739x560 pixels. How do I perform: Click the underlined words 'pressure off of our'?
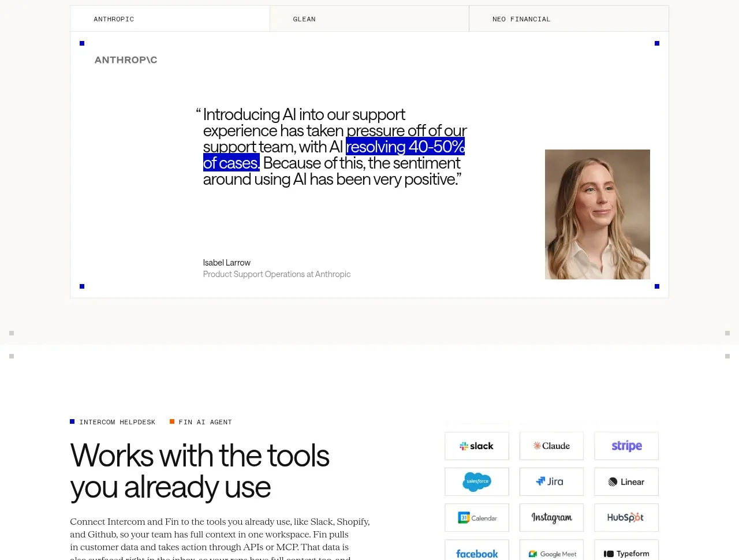coord(406,131)
